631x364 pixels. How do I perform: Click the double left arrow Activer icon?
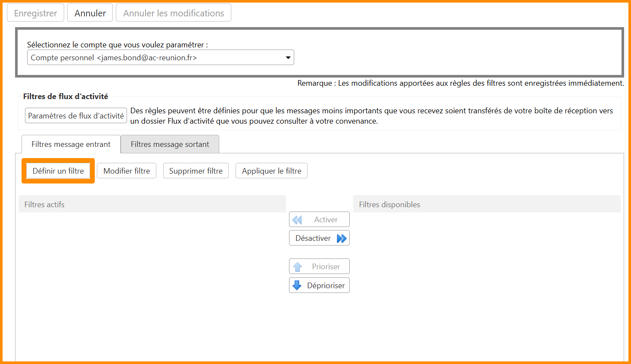pyautogui.click(x=297, y=220)
